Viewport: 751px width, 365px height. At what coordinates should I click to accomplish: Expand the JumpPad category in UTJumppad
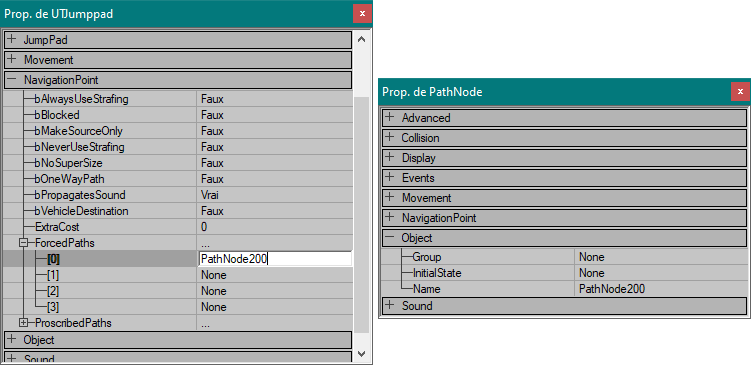(12, 40)
